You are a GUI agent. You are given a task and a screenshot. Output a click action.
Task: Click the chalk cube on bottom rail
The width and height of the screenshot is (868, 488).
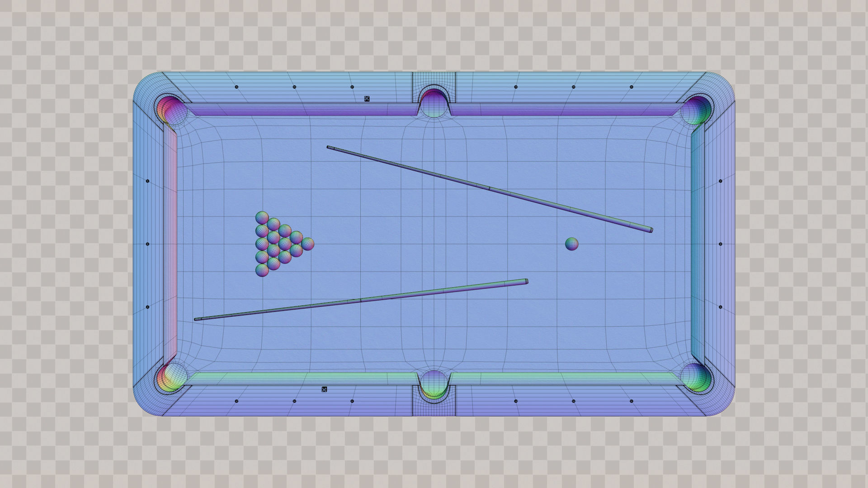coord(324,389)
